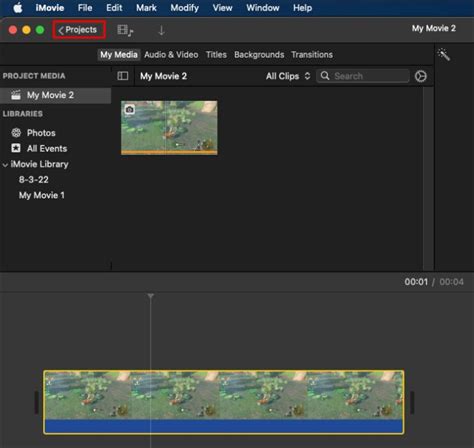This screenshot has height=448, width=474.
Task: Open the All Clips filter dropdown
Action: pos(288,76)
